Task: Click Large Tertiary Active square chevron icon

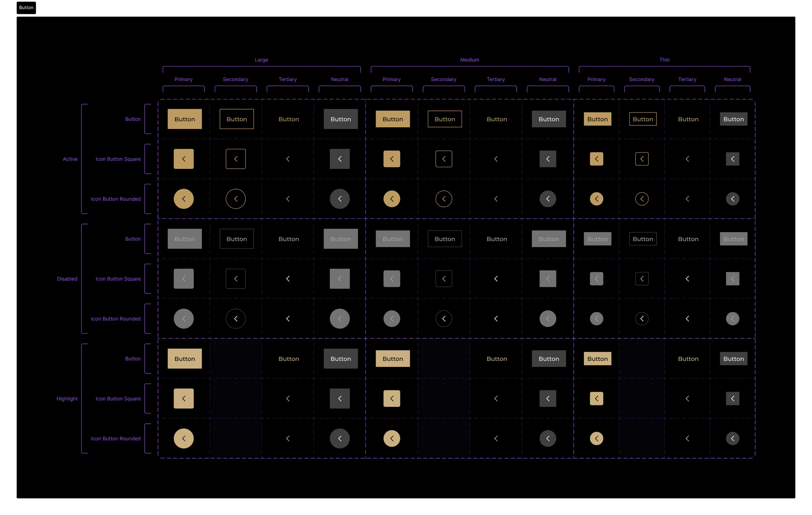Action: (x=288, y=159)
